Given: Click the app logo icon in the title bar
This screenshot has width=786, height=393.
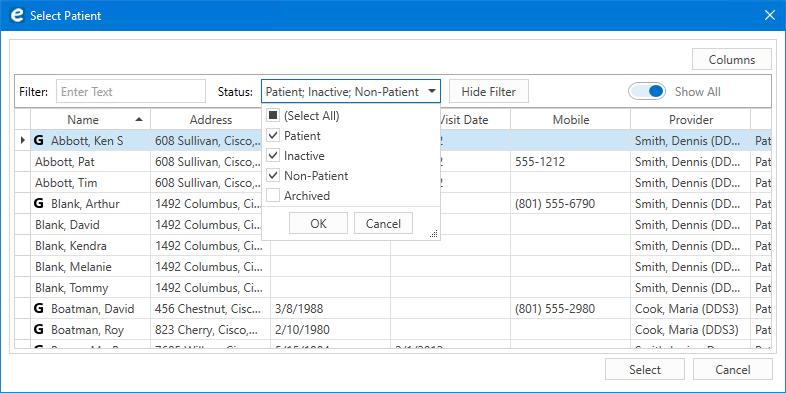Looking at the screenshot, I should [17, 16].
